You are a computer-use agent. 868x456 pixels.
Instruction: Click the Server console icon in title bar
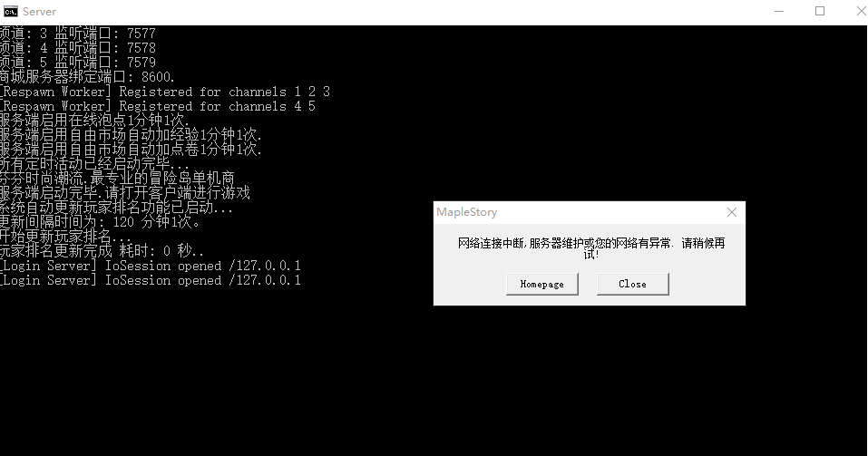pos(11,11)
